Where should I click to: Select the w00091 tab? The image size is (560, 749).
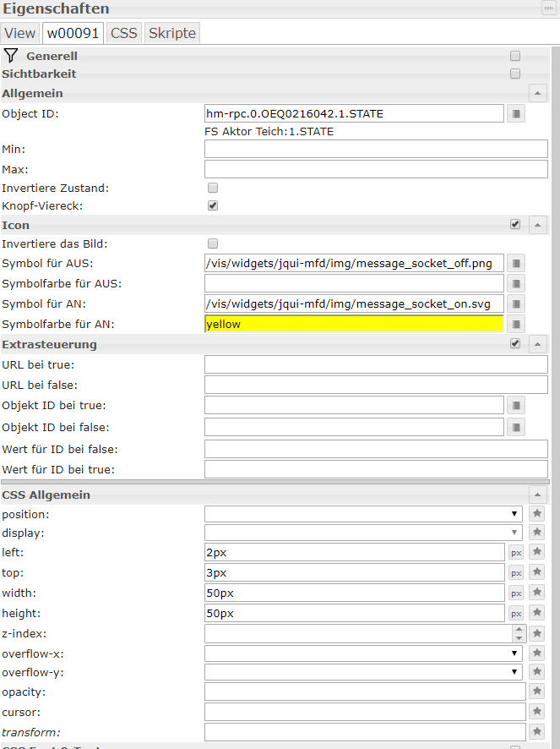(x=73, y=33)
